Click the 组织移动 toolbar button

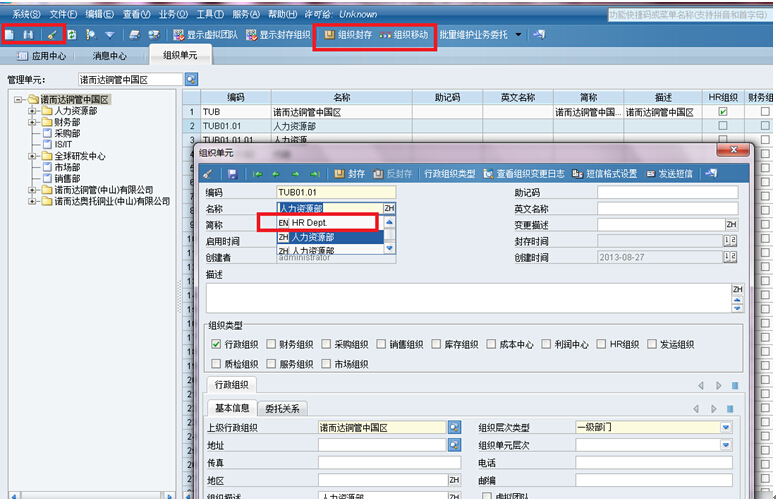(404, 34)
